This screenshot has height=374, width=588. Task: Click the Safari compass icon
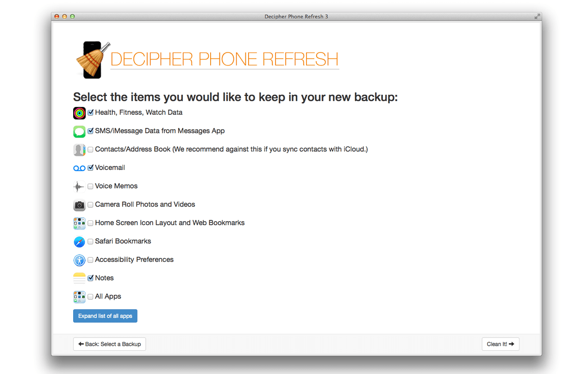point(79,242)
